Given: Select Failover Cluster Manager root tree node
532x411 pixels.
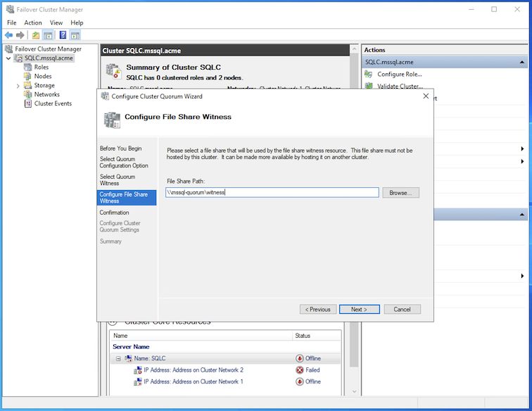Looking at the screenshot, I should tap(48, 49).
